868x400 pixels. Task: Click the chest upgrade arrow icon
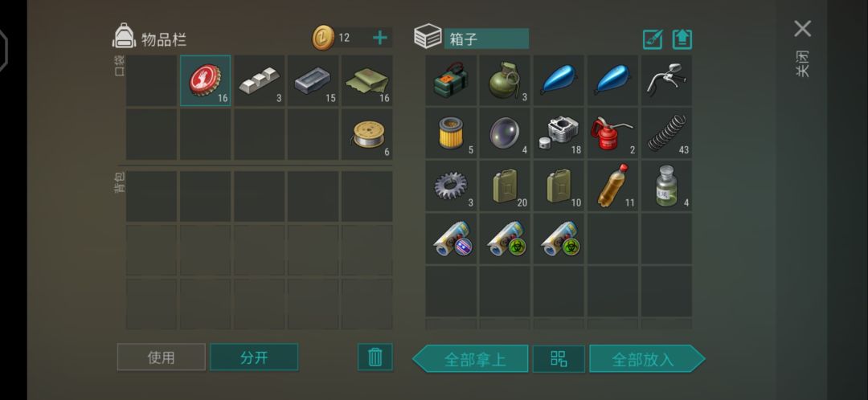tap(682, 39)
